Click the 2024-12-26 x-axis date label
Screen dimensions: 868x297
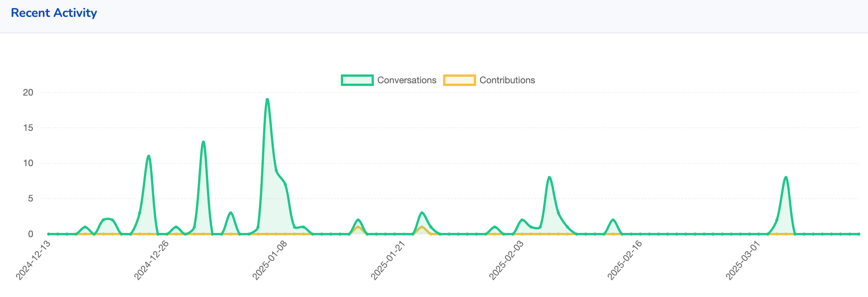coord(151,260)
